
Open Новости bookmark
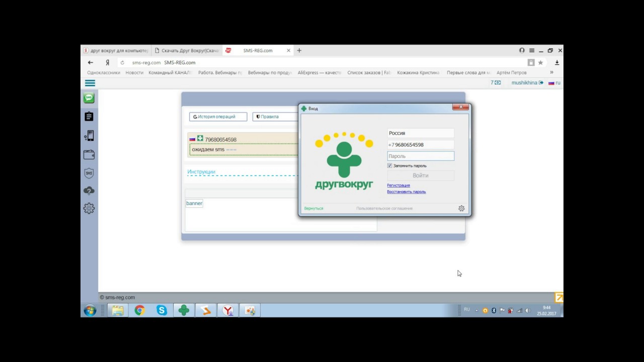click(x=134, y=72)
